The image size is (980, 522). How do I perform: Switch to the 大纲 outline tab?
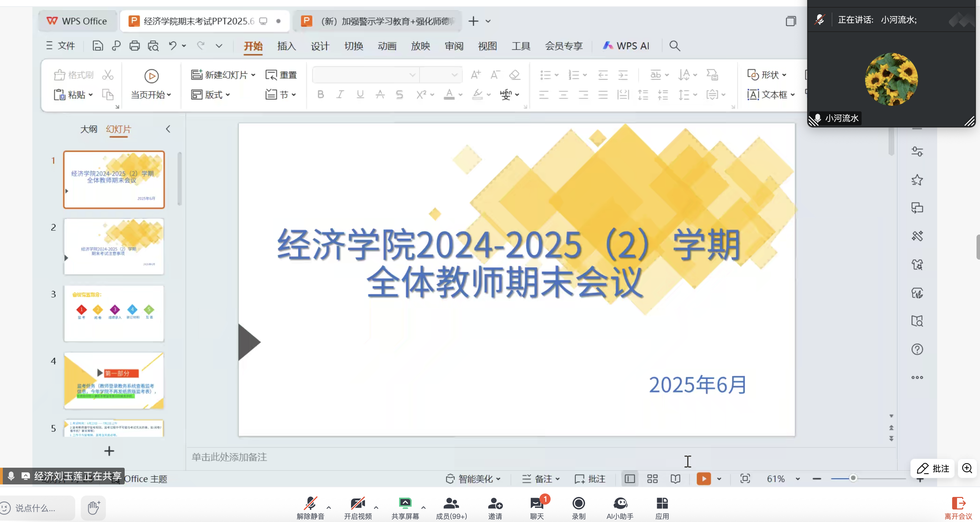tap(88, 129)
